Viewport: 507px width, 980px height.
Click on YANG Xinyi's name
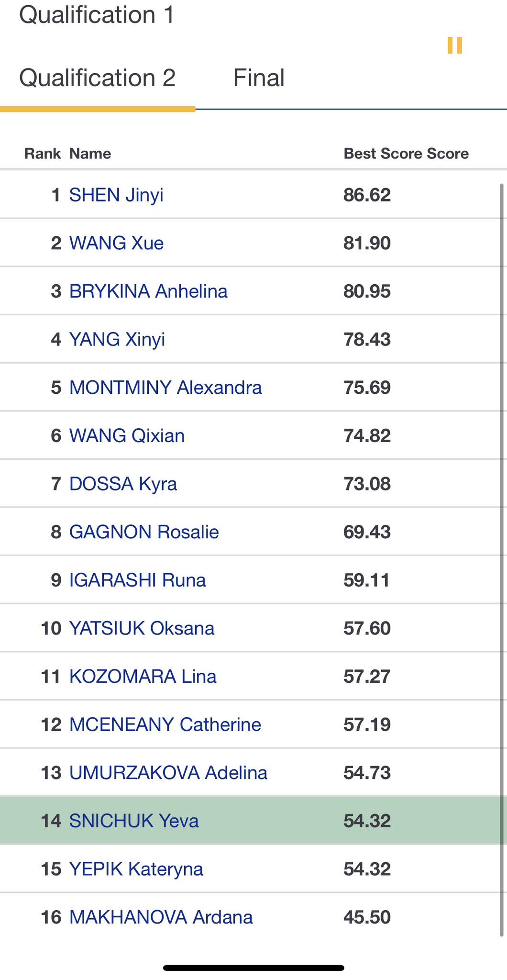pyautogui.click(x=117, y=339)
